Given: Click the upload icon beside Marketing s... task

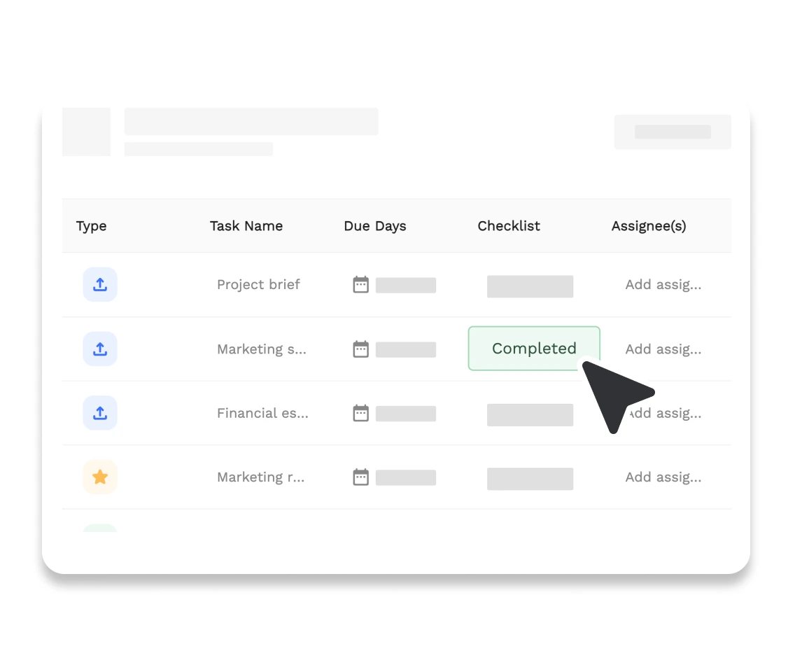Looking at the screenshot, I should click(100, 349).
